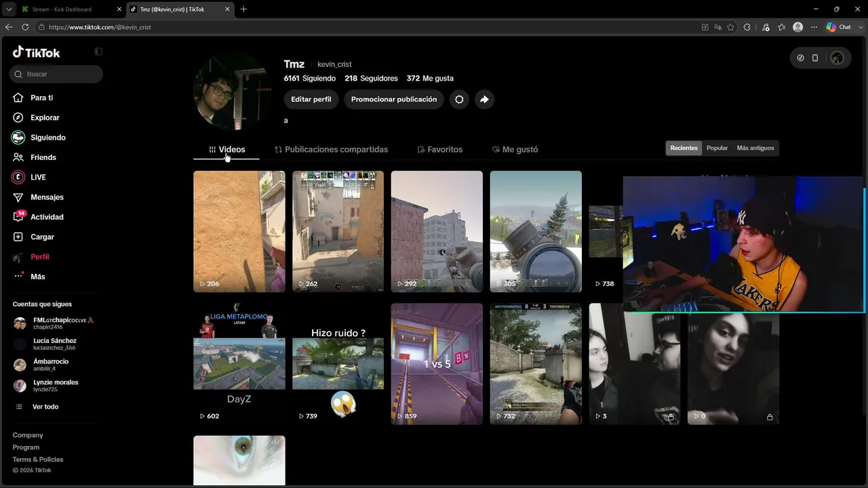Image resolution: width=868 pixels, height=488 pixels.
Task: Open the 1 vs 5 video thumbnail
Action: pos(437,364)
